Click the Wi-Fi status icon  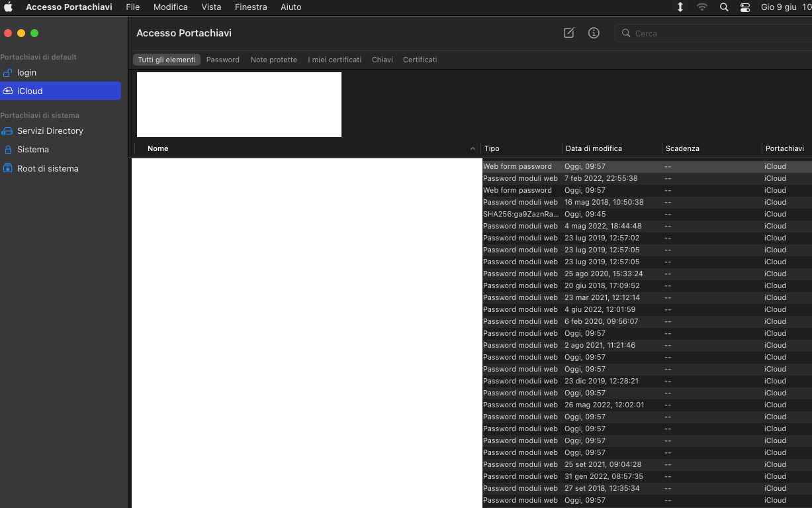702,7
